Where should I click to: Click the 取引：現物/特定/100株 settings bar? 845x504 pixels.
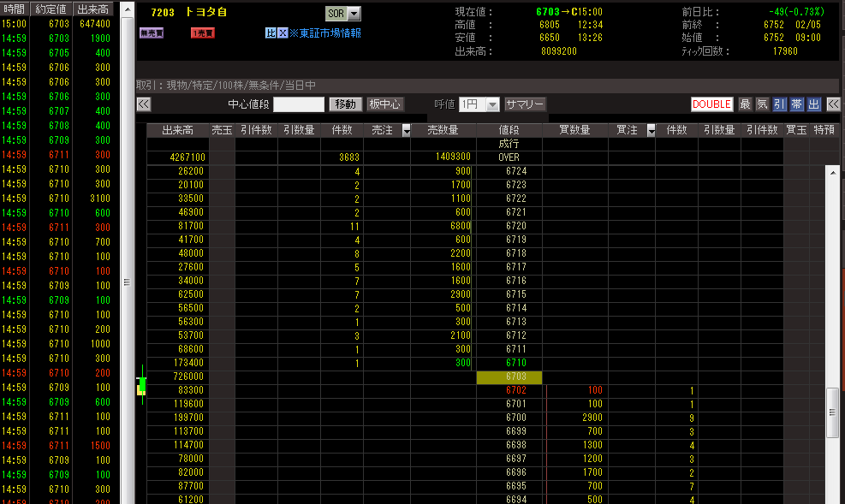tap(487, 85)
